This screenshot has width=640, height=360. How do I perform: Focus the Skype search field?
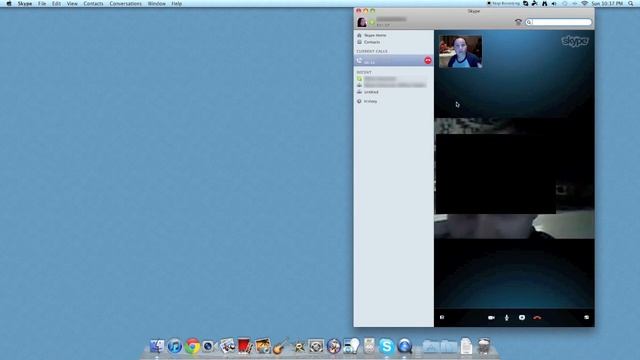[558, 22]
